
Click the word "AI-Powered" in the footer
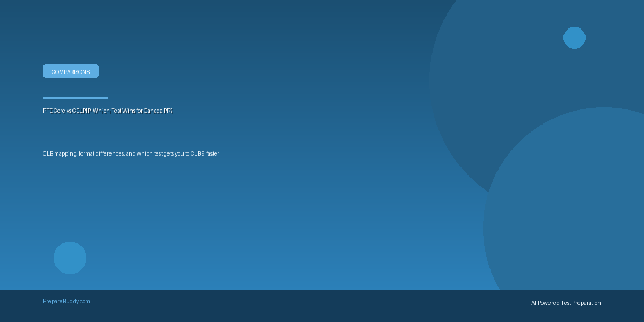pyautogui.click(x=545, y=303)
